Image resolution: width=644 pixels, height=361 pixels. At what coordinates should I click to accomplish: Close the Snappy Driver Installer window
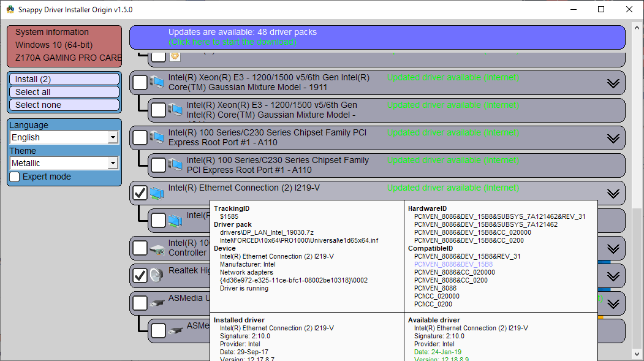(x=629, y=9)
